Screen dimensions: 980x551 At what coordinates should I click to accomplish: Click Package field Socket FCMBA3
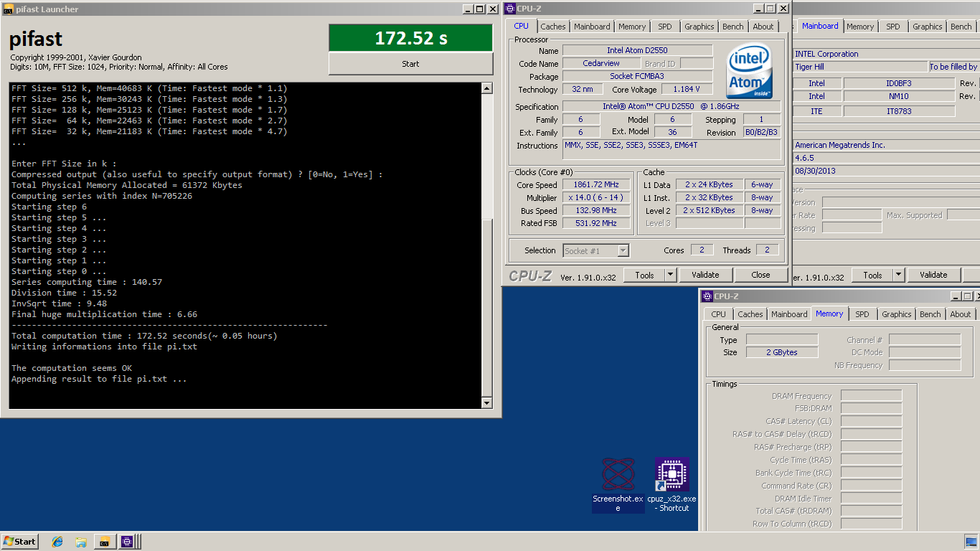click(x=637, y=76)
